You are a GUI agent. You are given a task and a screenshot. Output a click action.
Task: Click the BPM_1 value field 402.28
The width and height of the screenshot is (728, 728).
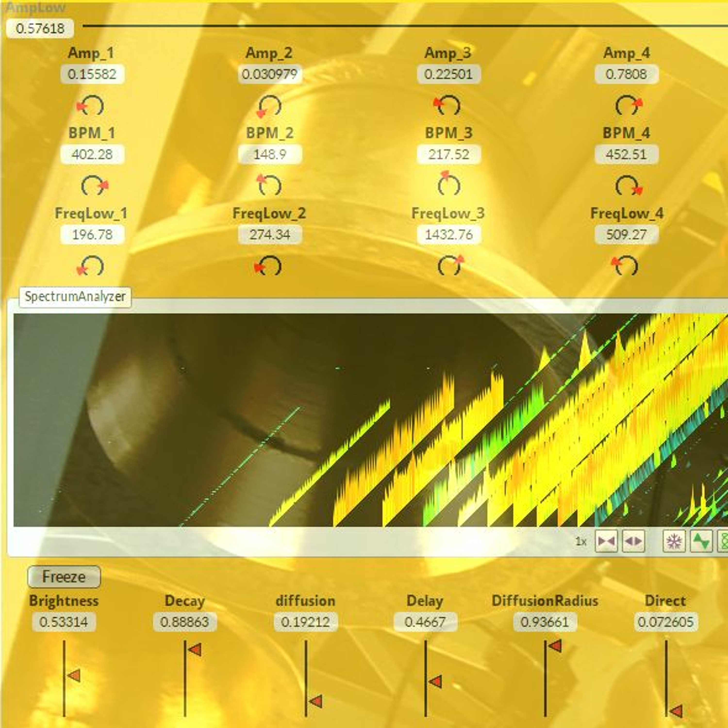tap(92, 155)
